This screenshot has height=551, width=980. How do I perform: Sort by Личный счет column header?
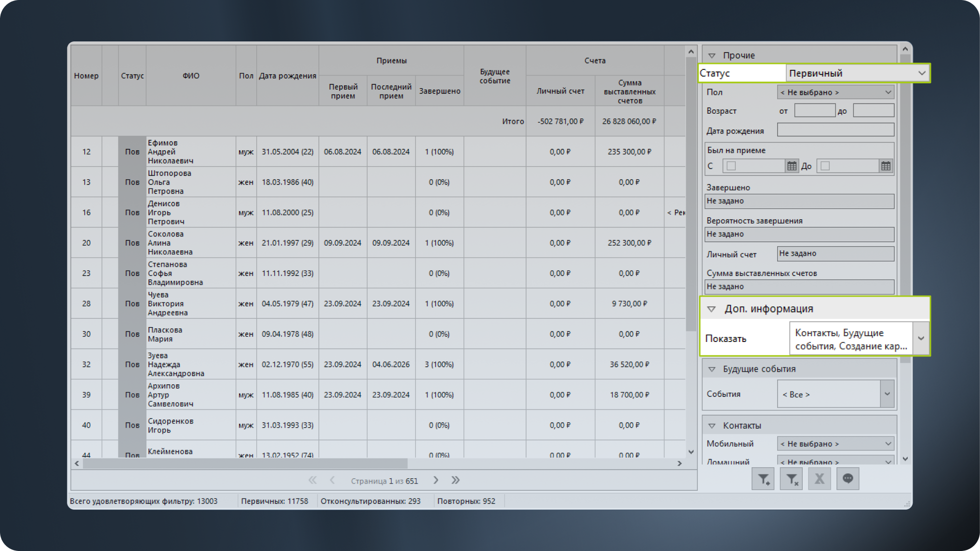point(560,91)
